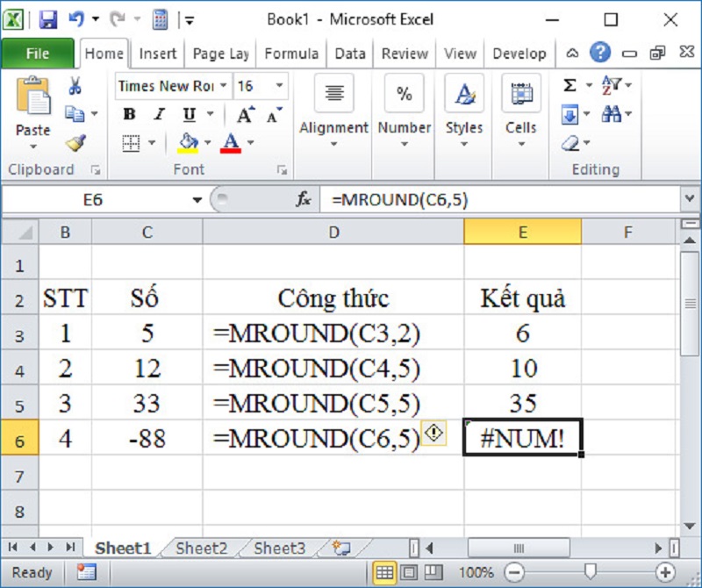Go to the last sheet tab arrow

70,547
